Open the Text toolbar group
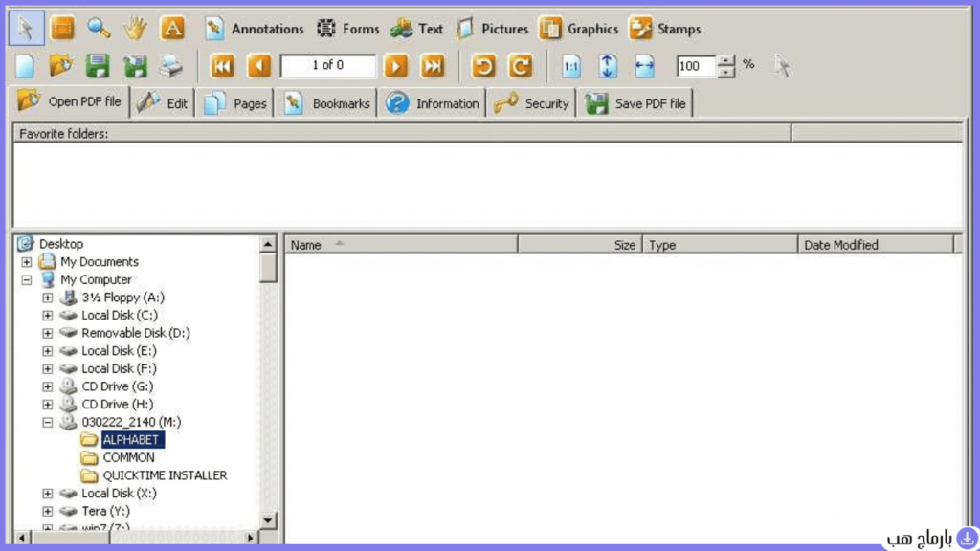This screenshot has height=551, width=980. pos(416,29)
